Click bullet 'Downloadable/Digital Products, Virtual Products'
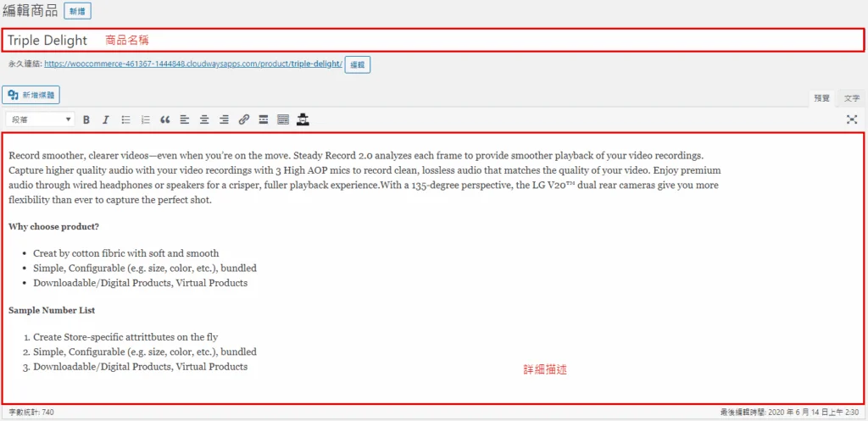 pos(140,283)
